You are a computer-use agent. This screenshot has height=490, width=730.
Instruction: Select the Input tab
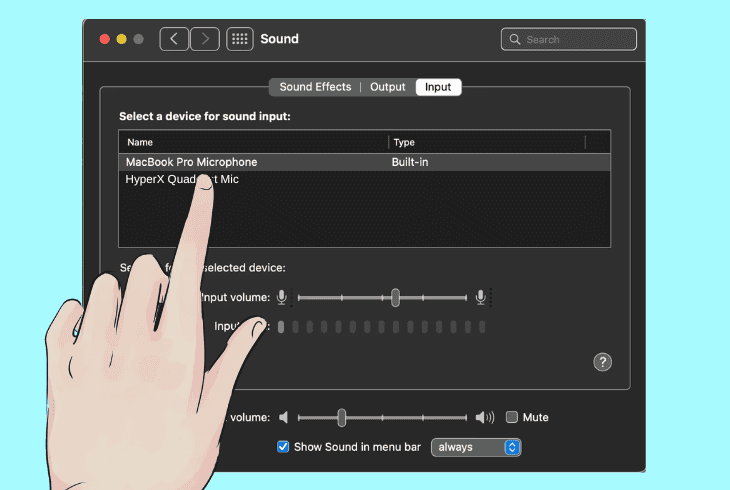click(x=438, y=87)
